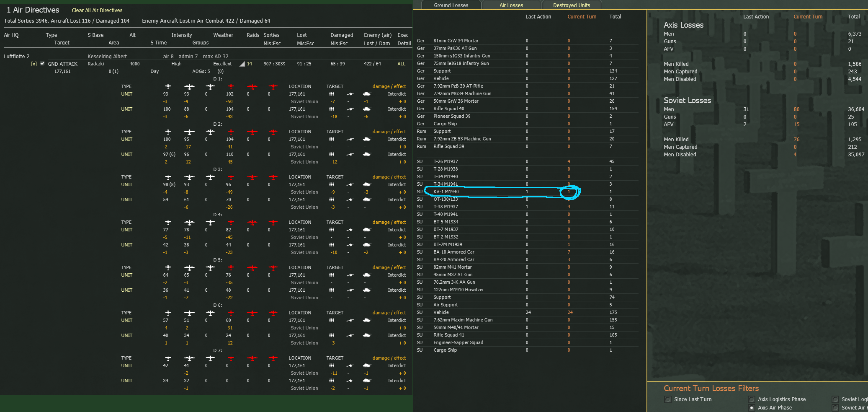Click the tank target icon in D 2's first UNIT row
The height and width of the screenshot is (412, 868).
click(367, 139)
